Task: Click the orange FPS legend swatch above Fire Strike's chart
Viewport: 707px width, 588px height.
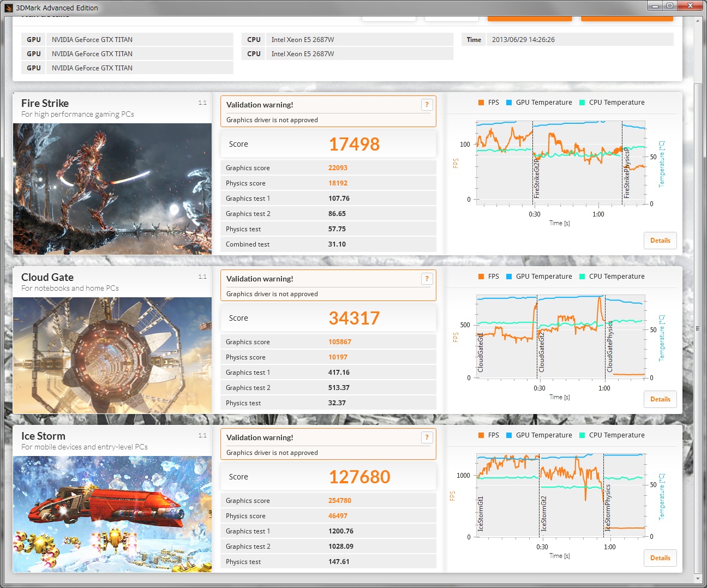Action: 481,103
